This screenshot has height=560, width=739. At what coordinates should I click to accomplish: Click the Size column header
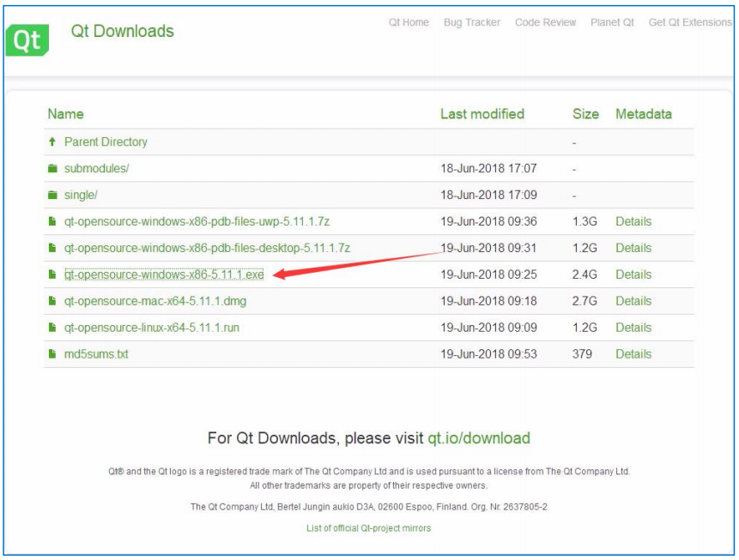(585, 114)
